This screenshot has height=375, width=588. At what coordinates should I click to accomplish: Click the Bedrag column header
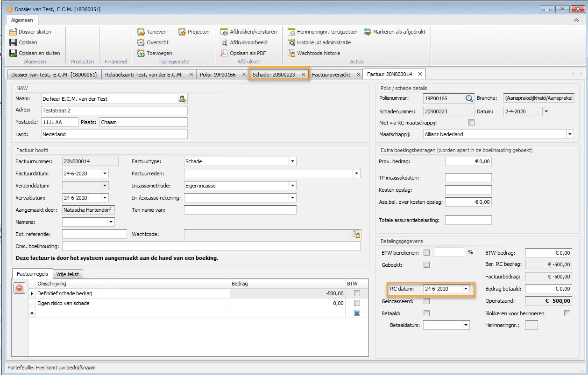[x=287, y=284]
